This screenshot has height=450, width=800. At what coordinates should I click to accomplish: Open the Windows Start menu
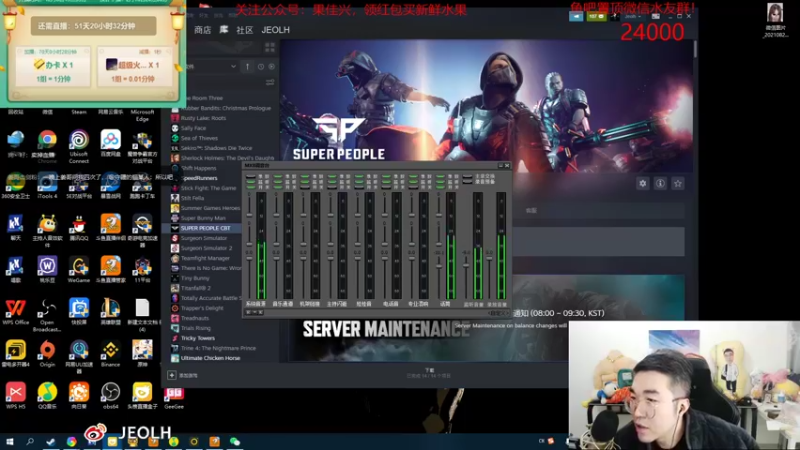pos(10,441)
